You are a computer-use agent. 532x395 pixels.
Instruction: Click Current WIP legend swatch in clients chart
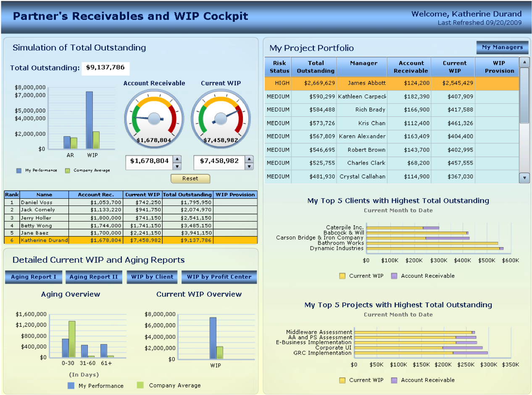coord(342,276)
